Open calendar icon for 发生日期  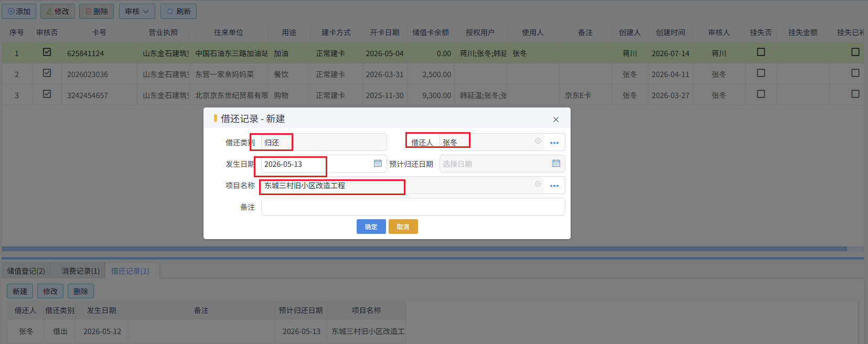click(x=378, y=164)
